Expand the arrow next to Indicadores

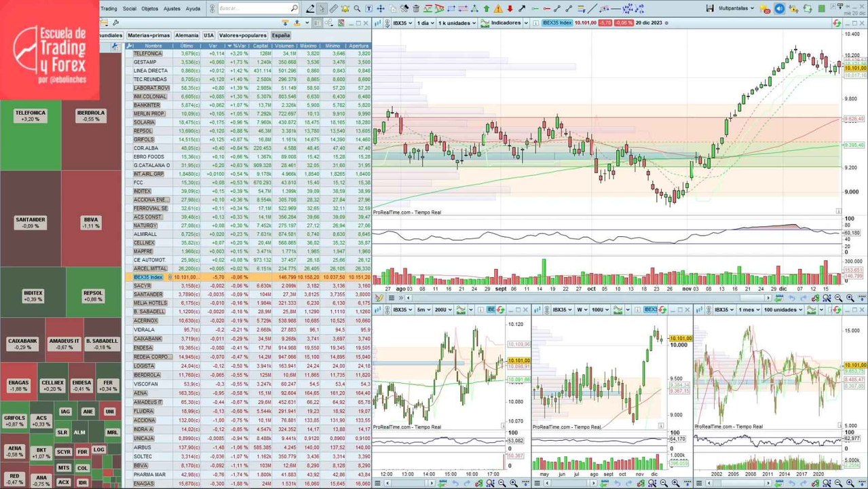[x=526, y=22]
